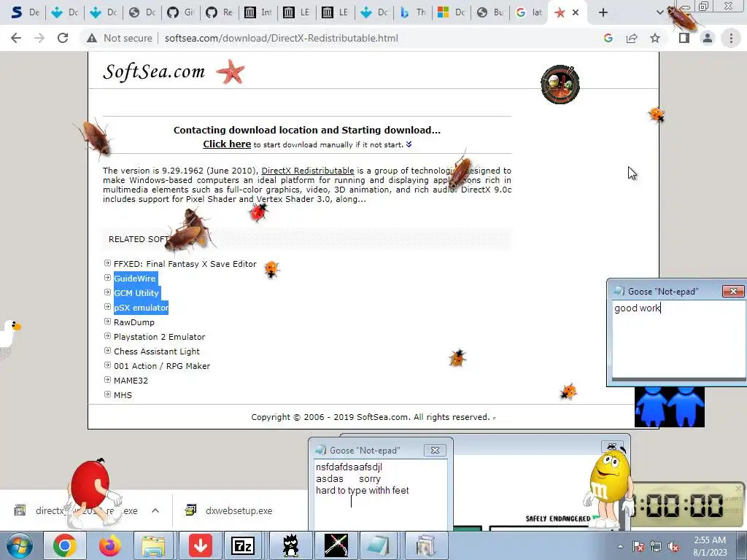This screenshot has height=560, width=747.
Task: Share this page using the share icon
Action: point(632,38)
